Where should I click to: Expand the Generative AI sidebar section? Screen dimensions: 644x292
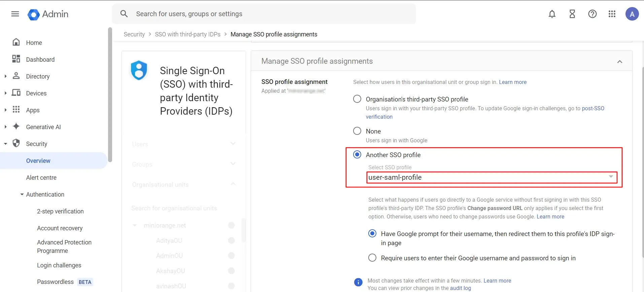(5, 127)
